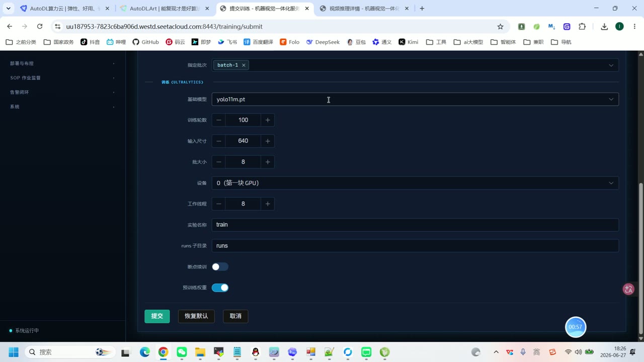Expand the 系统 sidebar section

62,107
